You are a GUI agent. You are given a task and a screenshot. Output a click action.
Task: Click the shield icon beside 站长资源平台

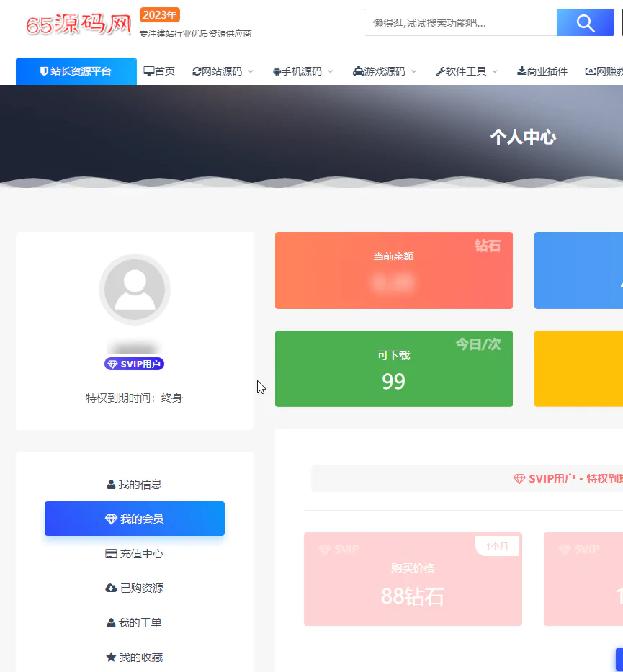tap(44, 71)
